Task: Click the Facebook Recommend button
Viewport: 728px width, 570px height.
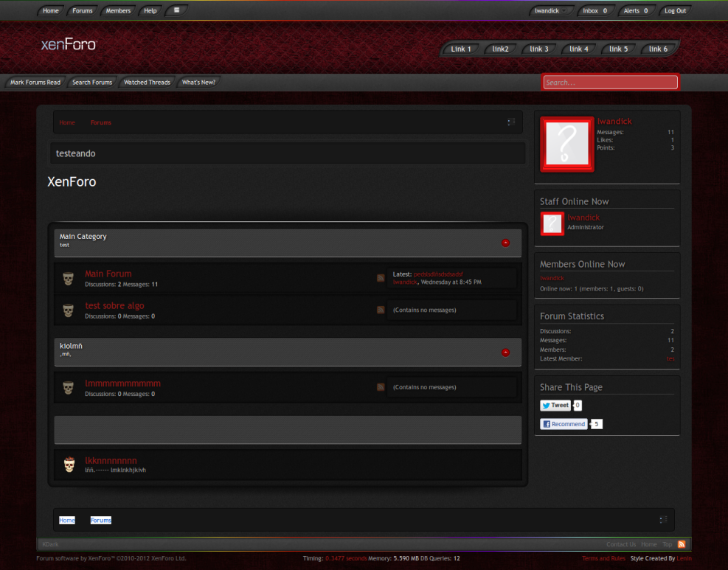Action: click(x=564, y=424)
